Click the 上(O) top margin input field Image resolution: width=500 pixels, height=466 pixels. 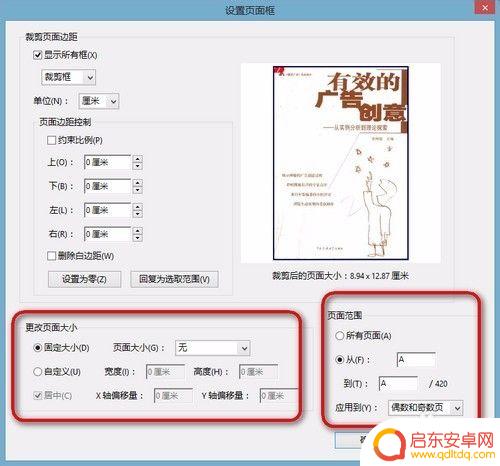pyautogui.click(x=107, y=162)
